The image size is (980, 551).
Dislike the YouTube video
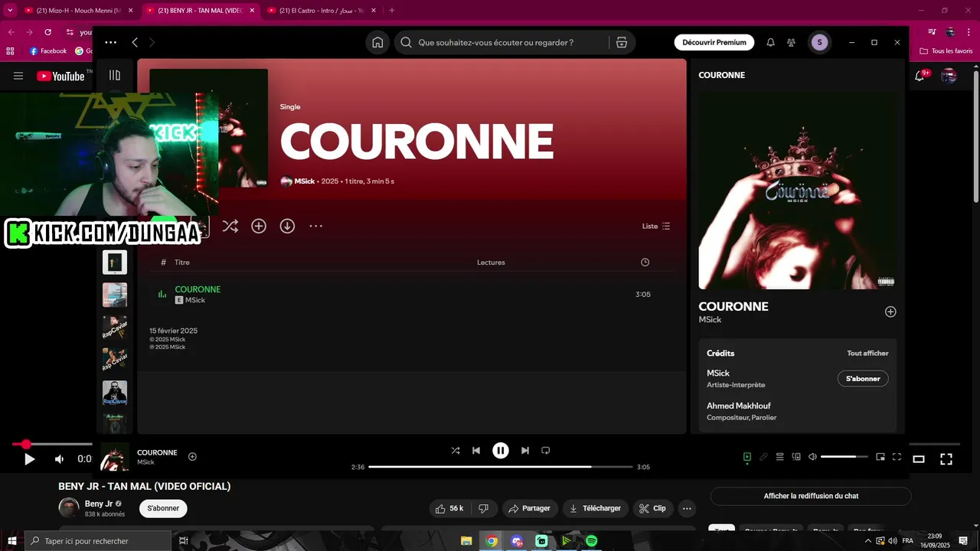(x=484, y=508)
